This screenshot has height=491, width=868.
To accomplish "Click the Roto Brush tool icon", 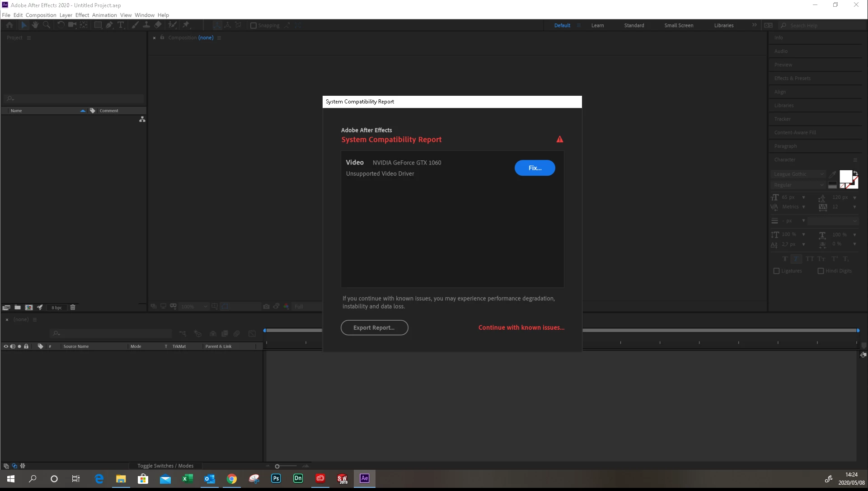I will pyautogui.click(x=172, y=25).
